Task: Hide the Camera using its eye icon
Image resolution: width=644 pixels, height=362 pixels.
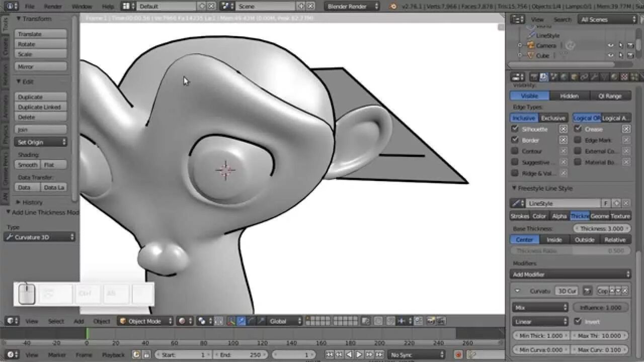Action: pyautogui.click(x=611, y=45)
